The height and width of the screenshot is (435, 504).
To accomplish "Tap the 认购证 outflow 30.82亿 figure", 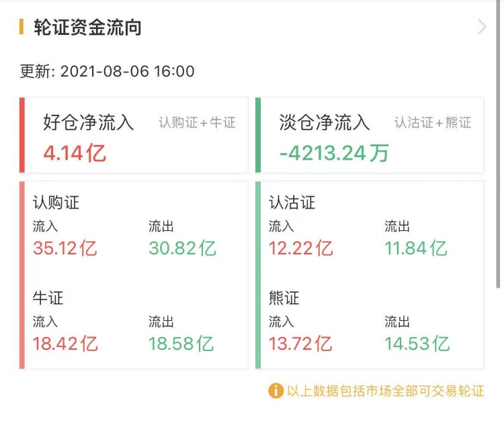I will (x=182, y=248).
